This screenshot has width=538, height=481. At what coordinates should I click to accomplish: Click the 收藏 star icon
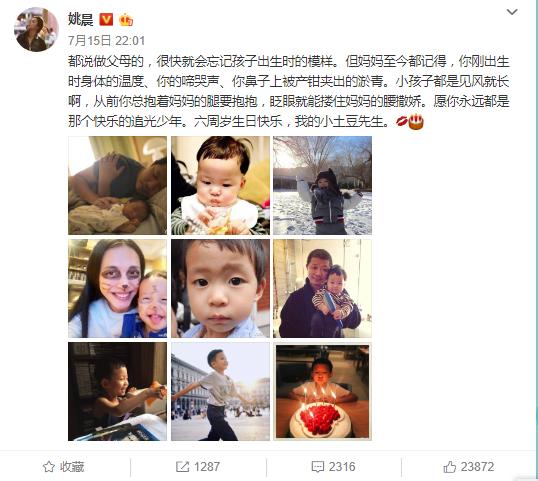[49, 467]
